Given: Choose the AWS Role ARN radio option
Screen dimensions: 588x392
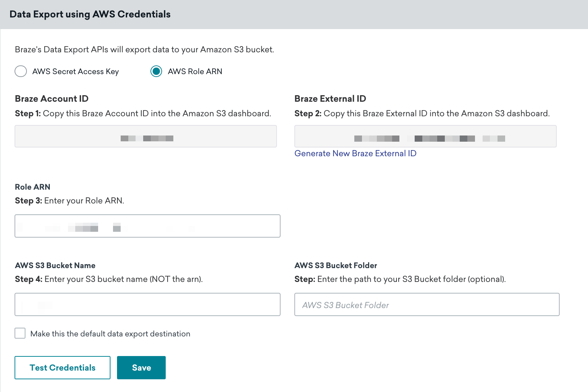Looking at the screenshot, I should 156,71.
